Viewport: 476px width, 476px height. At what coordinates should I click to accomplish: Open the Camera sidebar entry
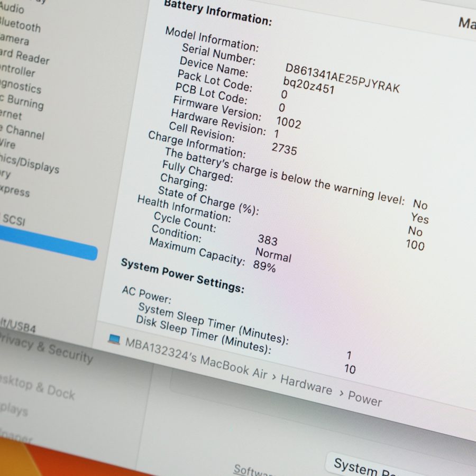[x=15, y=39]
